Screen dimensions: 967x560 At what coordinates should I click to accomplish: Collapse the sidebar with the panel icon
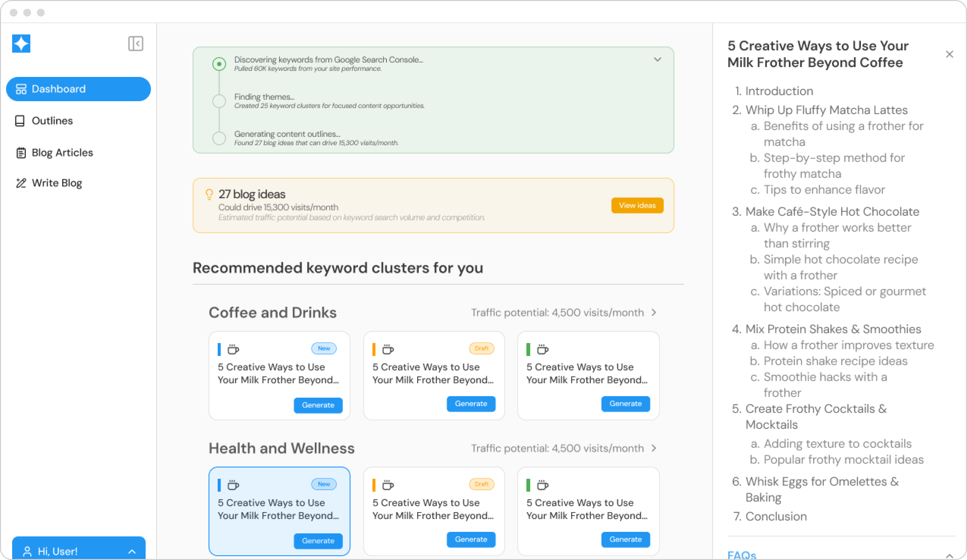click(x=135, y=43)
